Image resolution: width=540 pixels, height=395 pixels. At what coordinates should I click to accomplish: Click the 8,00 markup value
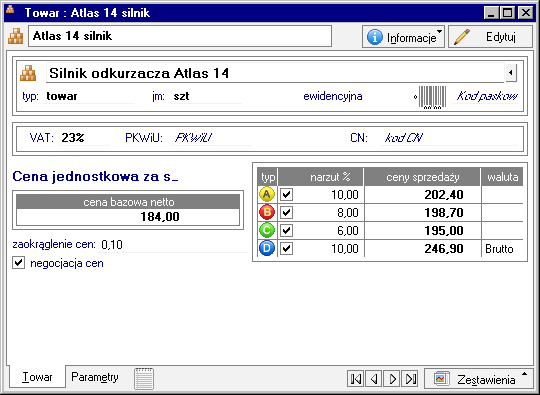348,212
